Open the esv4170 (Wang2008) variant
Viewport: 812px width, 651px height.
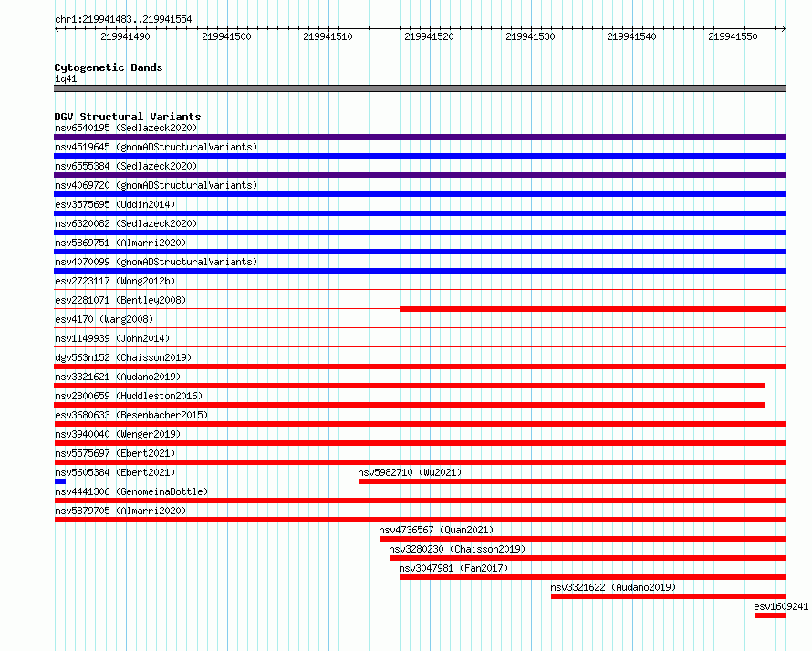pos(104,319)
